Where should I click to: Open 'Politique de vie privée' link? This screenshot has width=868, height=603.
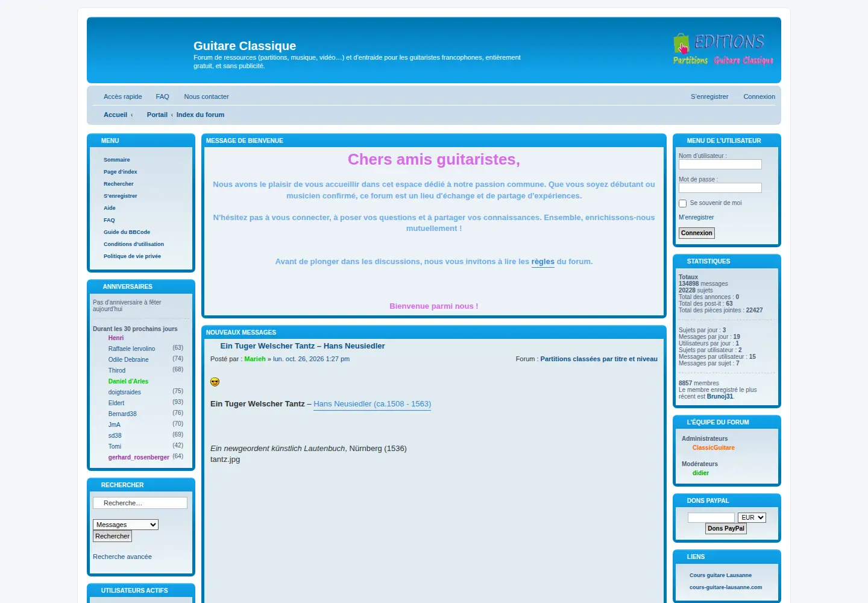click(x=132, y=256)
